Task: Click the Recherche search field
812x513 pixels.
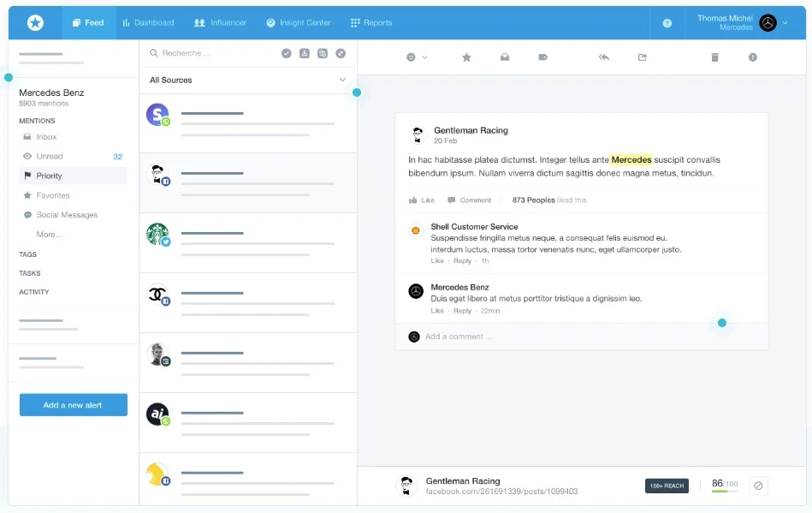Action: pos(211,53)
